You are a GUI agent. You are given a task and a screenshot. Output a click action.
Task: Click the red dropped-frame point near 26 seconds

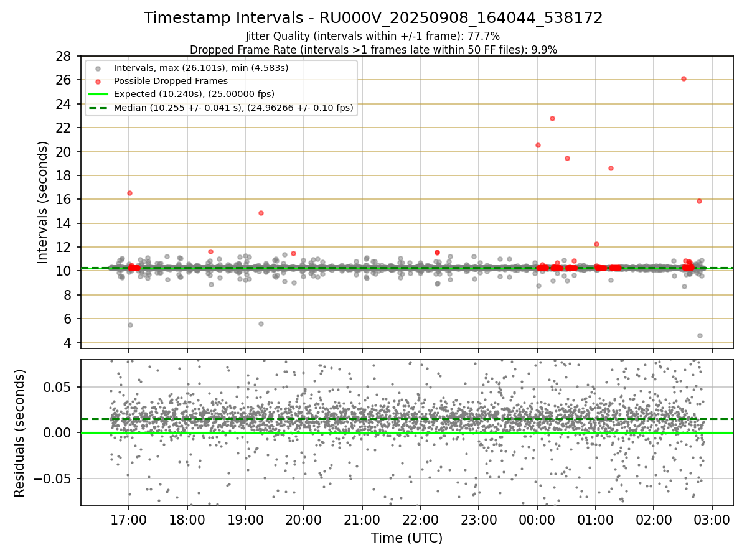tap(684, 78)
